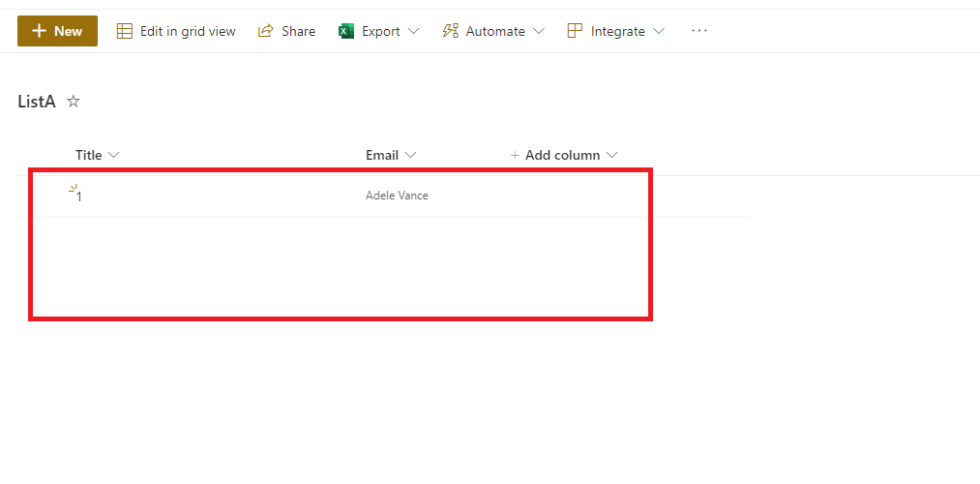Click the plus icon in New button
The width and height of the screenshot is (980, 484).
(40, 31)
